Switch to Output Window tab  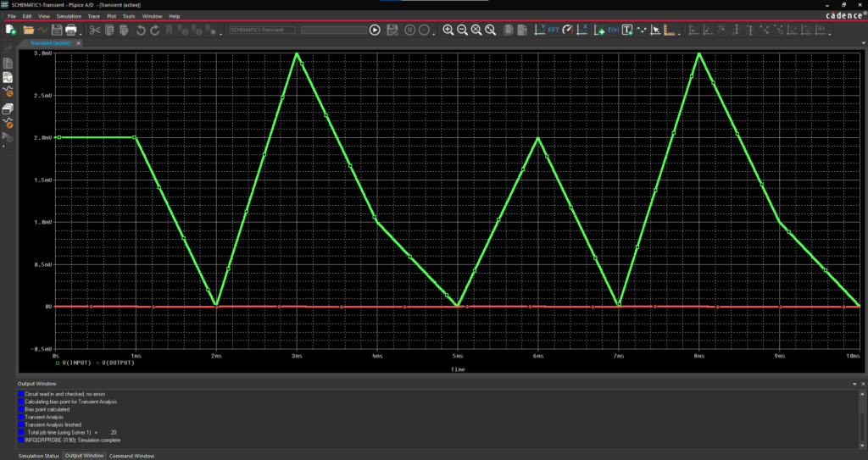click(x=84, y=456)
